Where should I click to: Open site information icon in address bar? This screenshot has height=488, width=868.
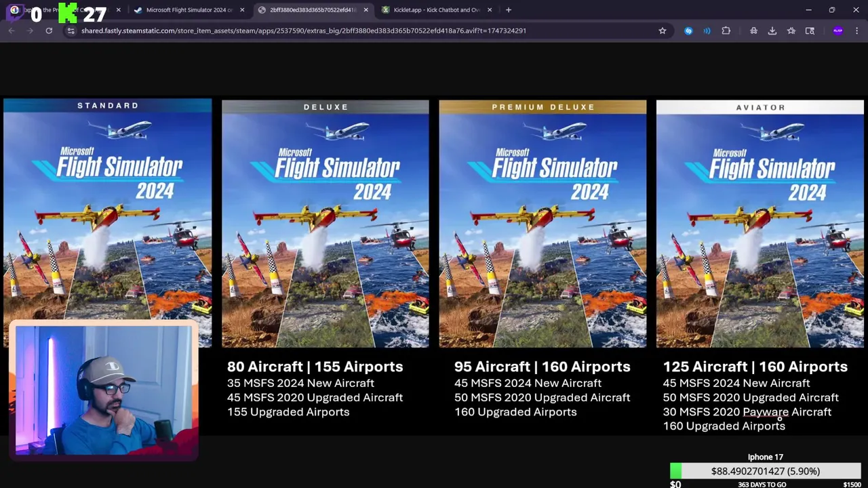71,30
